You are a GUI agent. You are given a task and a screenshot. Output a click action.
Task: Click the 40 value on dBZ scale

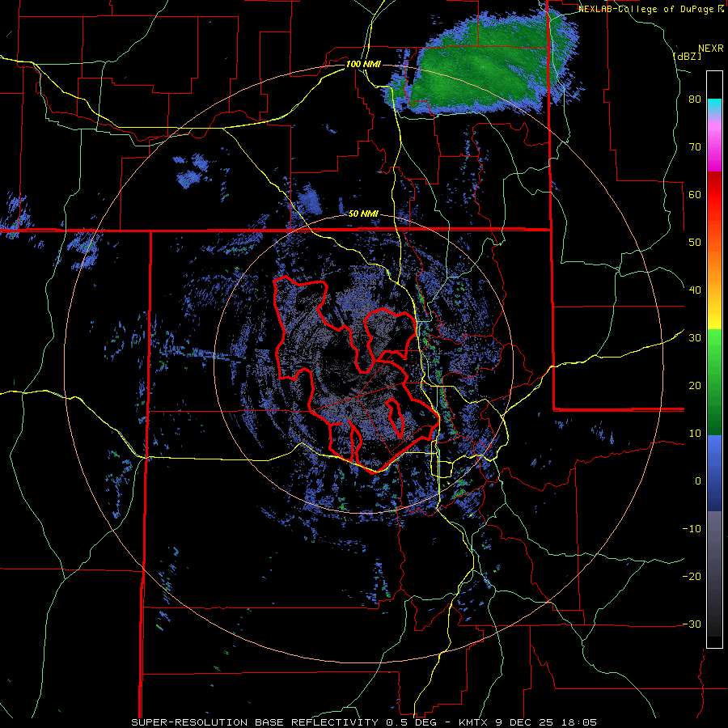tap(695, 290)
